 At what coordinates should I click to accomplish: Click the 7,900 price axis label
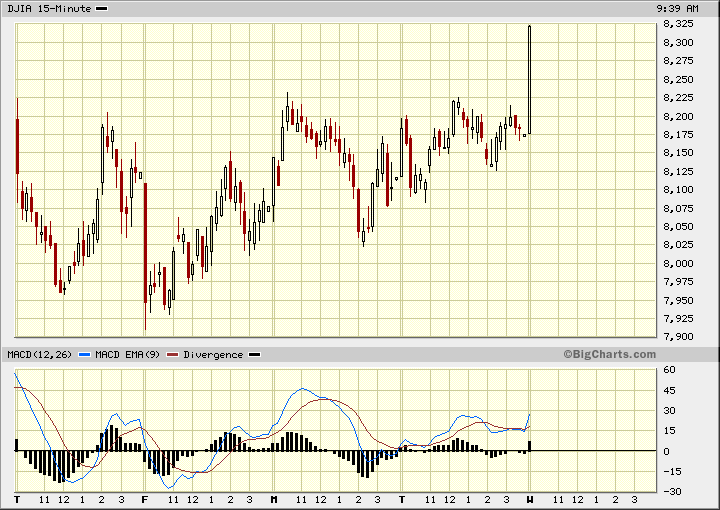click(678, 337)
